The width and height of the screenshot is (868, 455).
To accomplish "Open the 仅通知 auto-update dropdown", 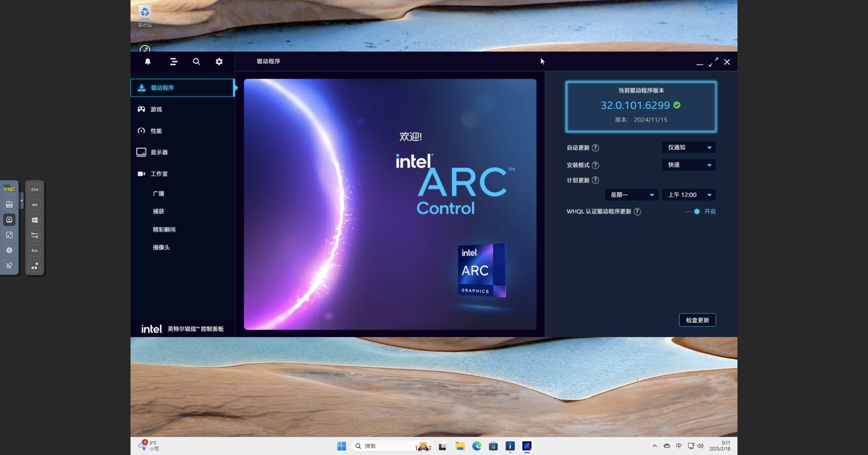I will 688,147.
